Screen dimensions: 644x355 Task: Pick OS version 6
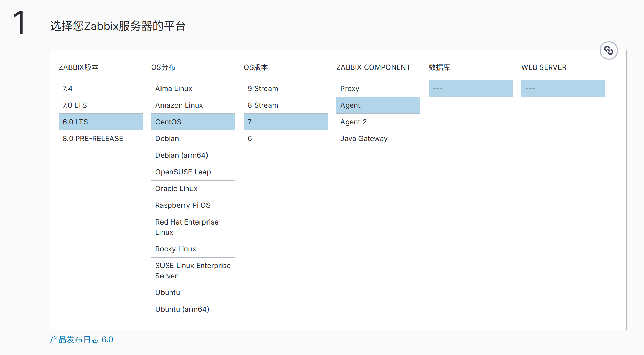[x=286, y=139]
